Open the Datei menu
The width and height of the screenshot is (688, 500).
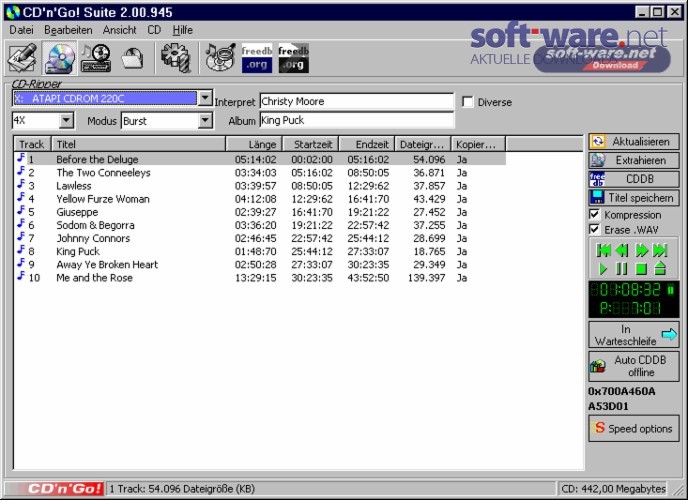21,30
